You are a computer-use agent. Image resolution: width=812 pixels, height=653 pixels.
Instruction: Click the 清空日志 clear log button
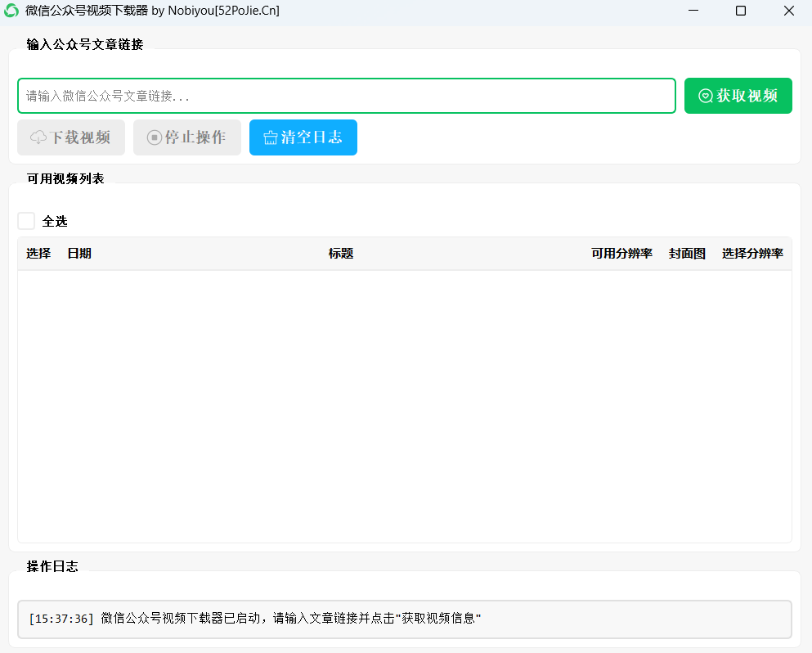pyautogui.click(x=303, y=137)
